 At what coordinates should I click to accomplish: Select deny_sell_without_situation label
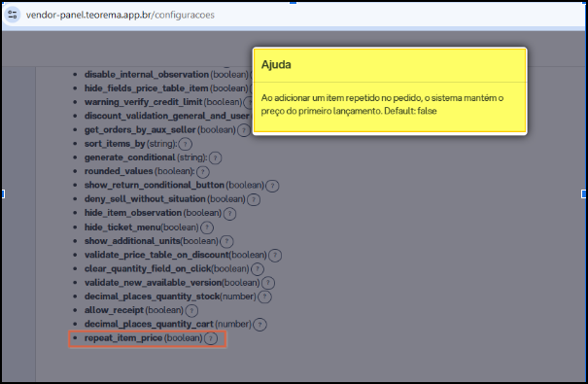[145, 198]
